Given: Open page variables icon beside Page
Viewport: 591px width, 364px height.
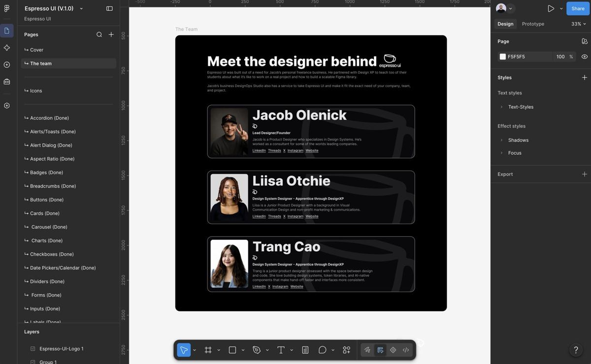Looking at the screenshot, I should pyautogui.click(x=585, y=41).
